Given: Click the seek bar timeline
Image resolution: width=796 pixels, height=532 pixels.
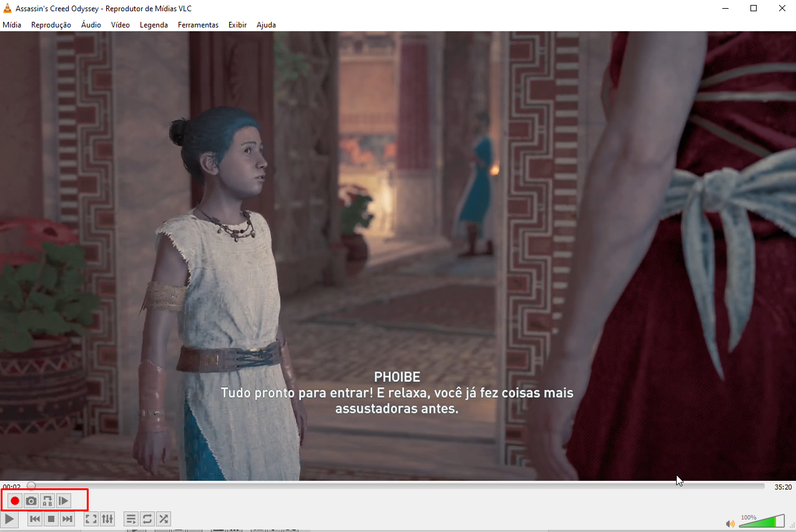Looking at the screenshot, I should 396,486.
